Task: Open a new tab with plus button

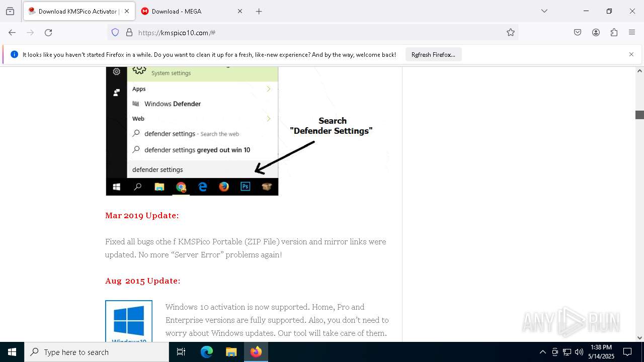Action: pos(259,11)
